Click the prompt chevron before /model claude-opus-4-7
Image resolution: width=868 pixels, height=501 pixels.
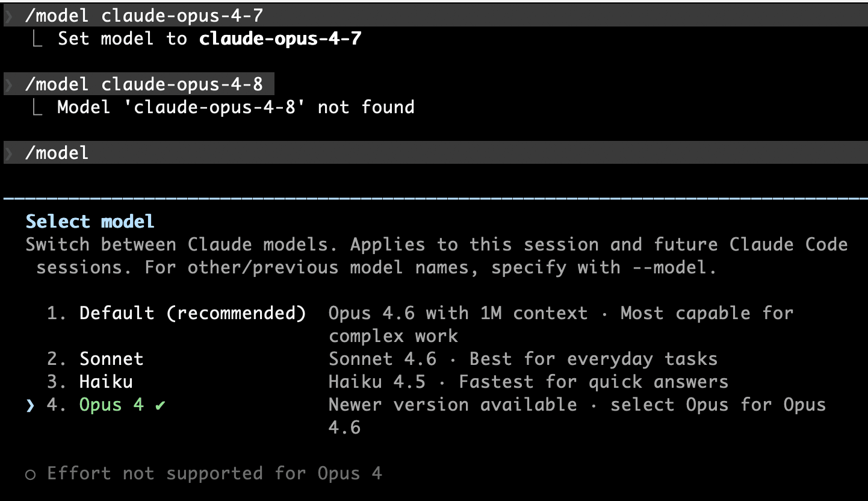point(8,16)
